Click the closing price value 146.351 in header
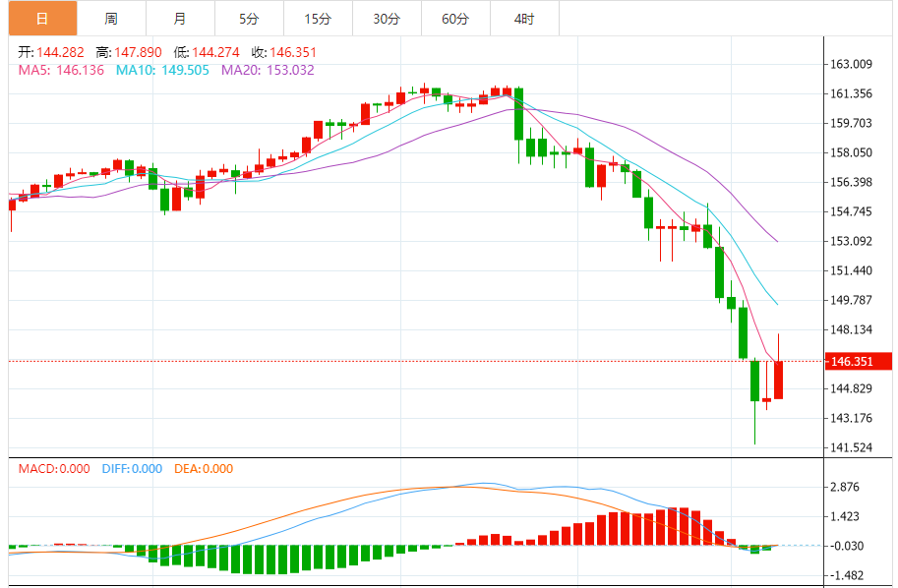Image resolution: width=898 pixels, height=588 pixels. [293, 53]
